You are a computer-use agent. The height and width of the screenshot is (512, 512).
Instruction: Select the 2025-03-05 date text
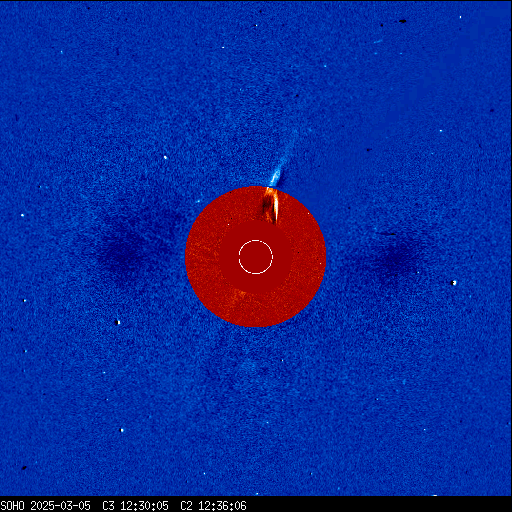pyautogui.click(x=61, y=506)
